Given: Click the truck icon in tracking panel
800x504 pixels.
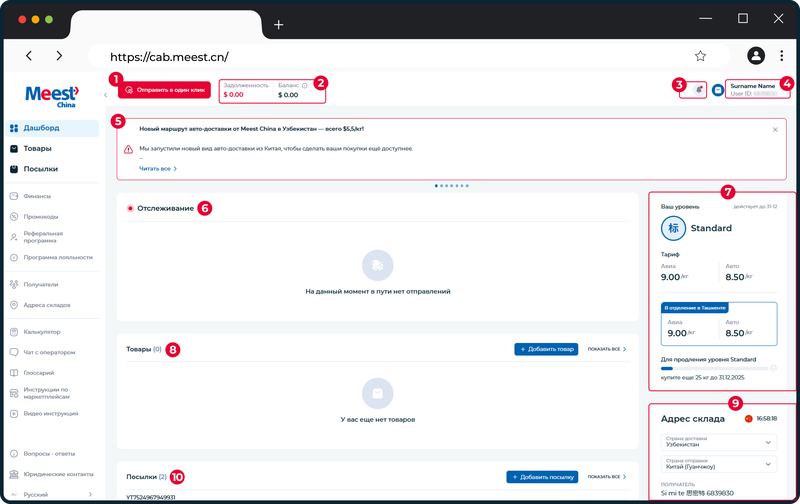Looking at the screenshot, I should 378,265.
